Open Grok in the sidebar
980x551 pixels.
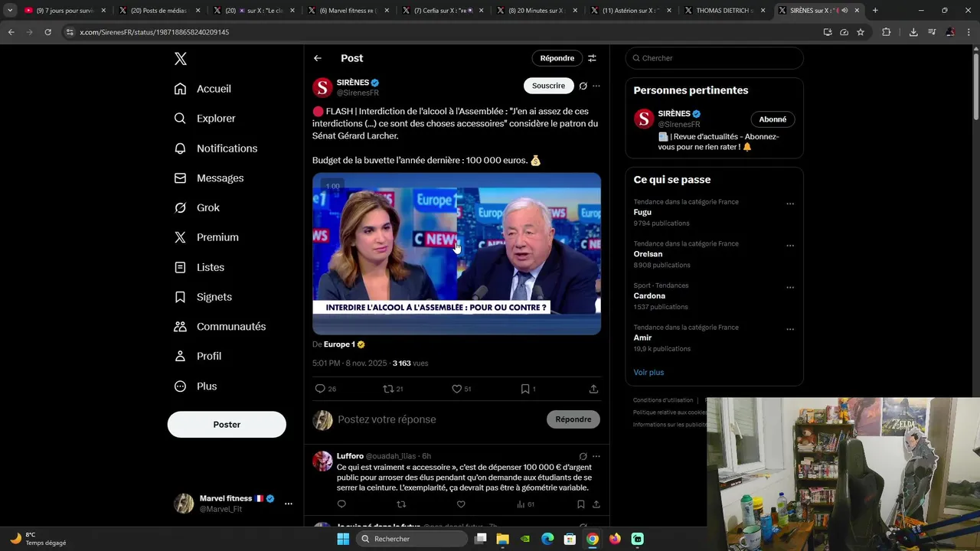(x=197, y=208)
